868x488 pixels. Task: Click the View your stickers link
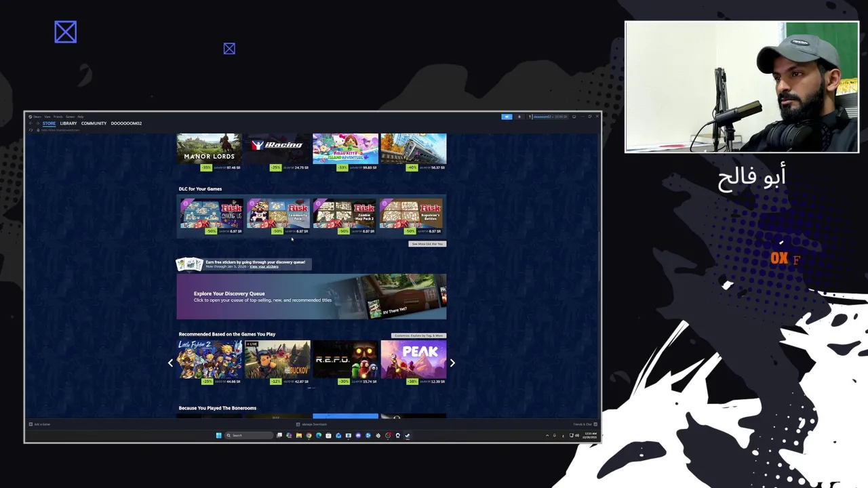click(x=264, y=266)
